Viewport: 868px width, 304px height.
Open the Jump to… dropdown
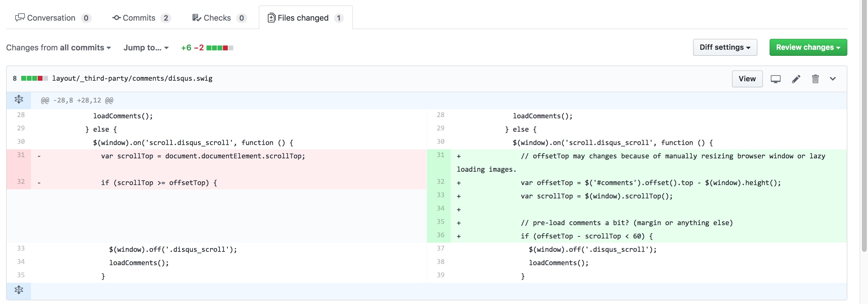[145, 48]
